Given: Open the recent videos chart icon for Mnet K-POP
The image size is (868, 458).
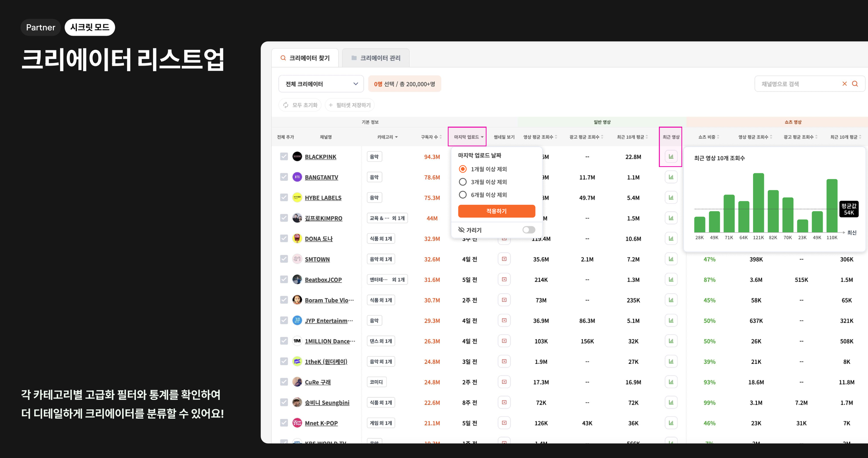Looking at the screenshot, I should click(x=671, y=423).
